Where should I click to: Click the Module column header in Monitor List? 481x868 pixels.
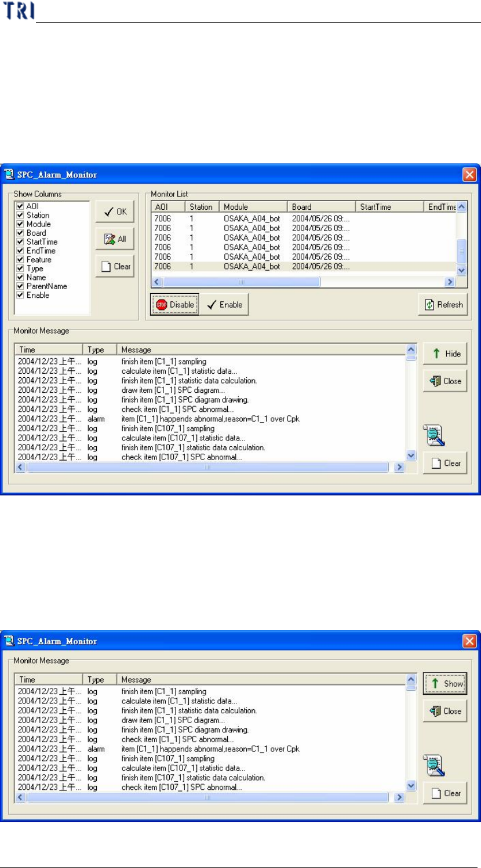pyautogui.click(x=253, y=207)
